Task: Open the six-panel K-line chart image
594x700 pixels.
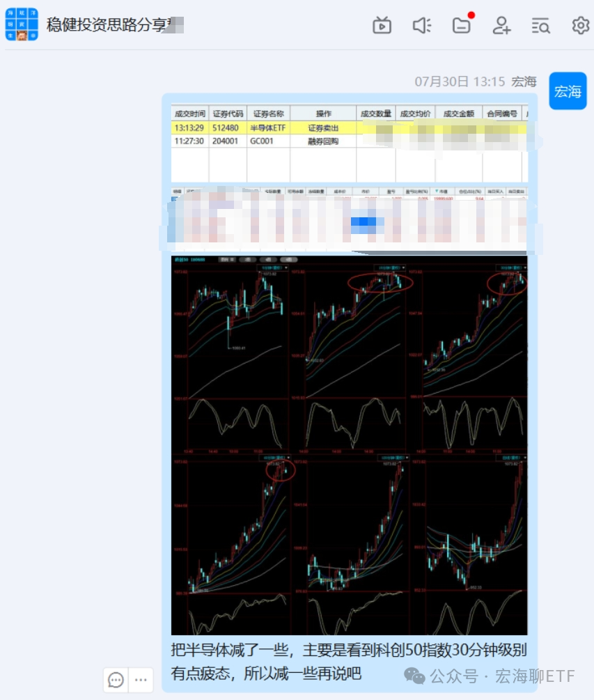Action: click(350, 445)
